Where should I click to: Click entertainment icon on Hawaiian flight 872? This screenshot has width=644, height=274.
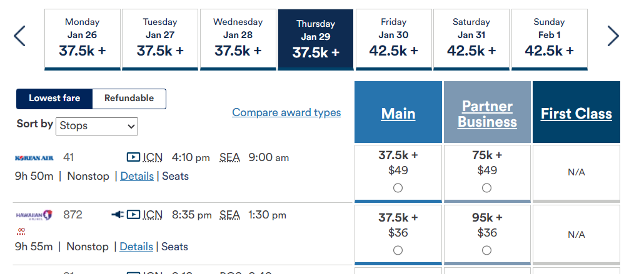pyautogui.click(x=133, y=215)
